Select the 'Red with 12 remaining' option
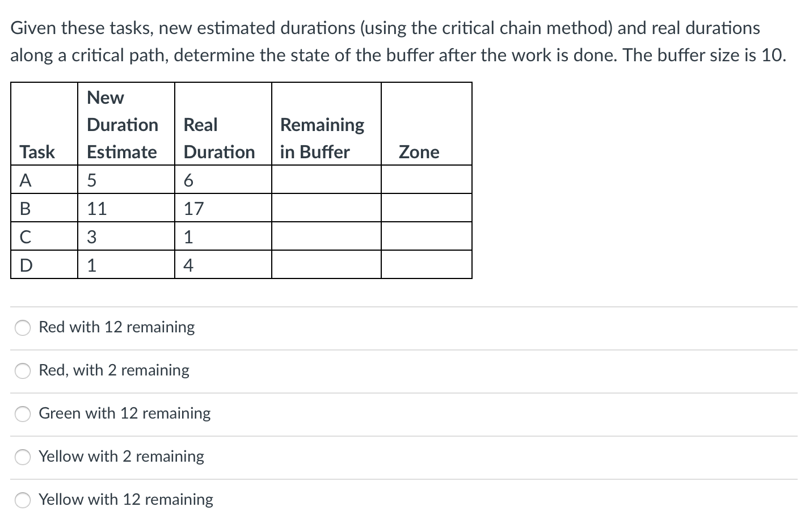This screenshot has height=532, width=809. pyautogui.click(x=116, y=327)
